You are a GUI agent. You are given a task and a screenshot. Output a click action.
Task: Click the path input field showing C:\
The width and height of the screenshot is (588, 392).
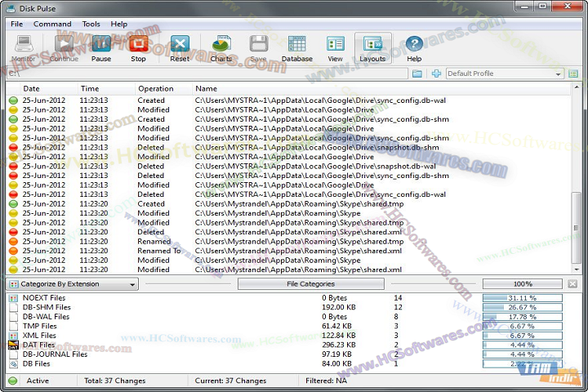pos(207,73)
